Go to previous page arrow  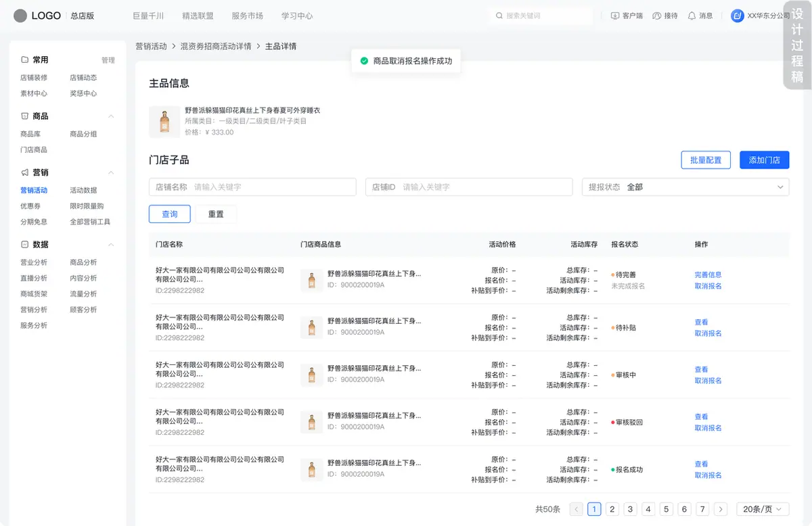(x=577, y=509)
